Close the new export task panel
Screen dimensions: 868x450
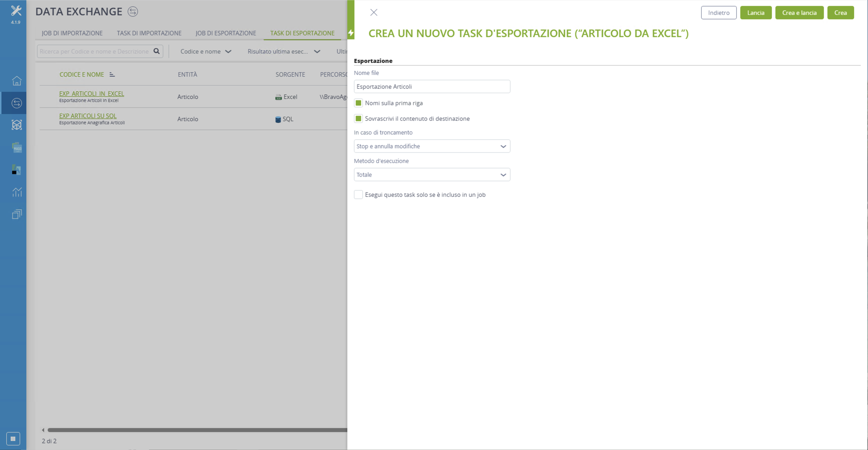[x=374, y=12]
